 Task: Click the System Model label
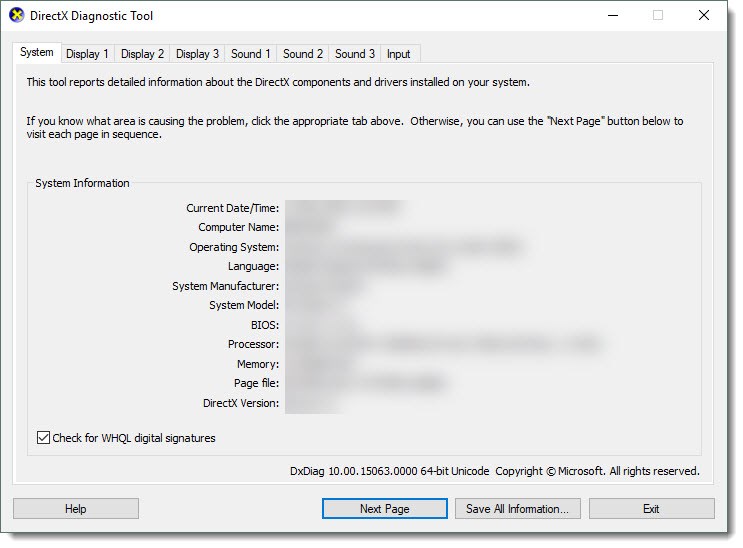click(244, 305)
